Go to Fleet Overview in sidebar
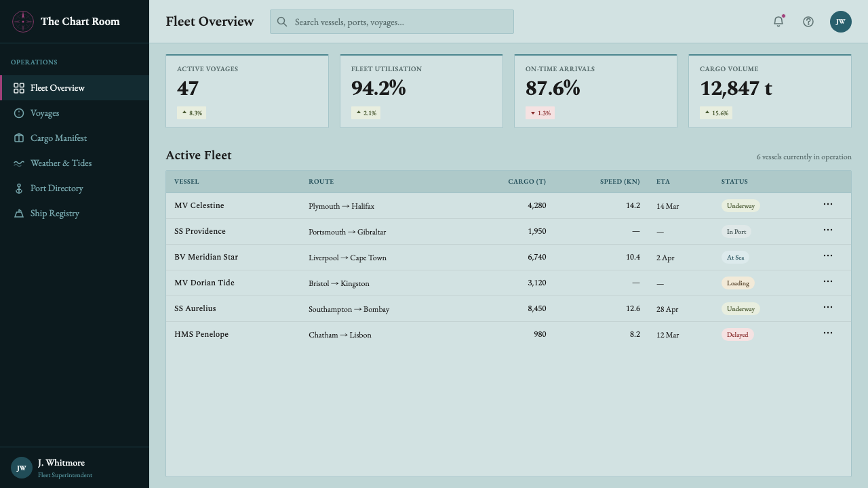868x488 pixels. tap(75, 88)
